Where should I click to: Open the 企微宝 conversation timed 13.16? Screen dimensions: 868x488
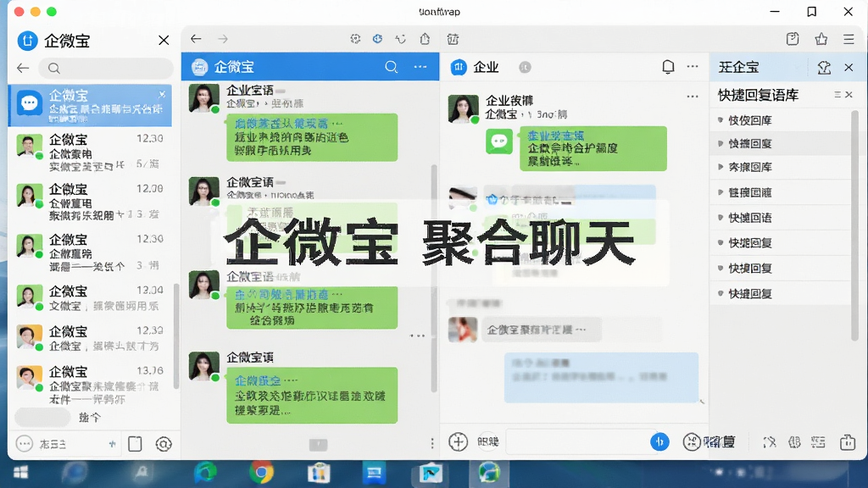(91, 385)
